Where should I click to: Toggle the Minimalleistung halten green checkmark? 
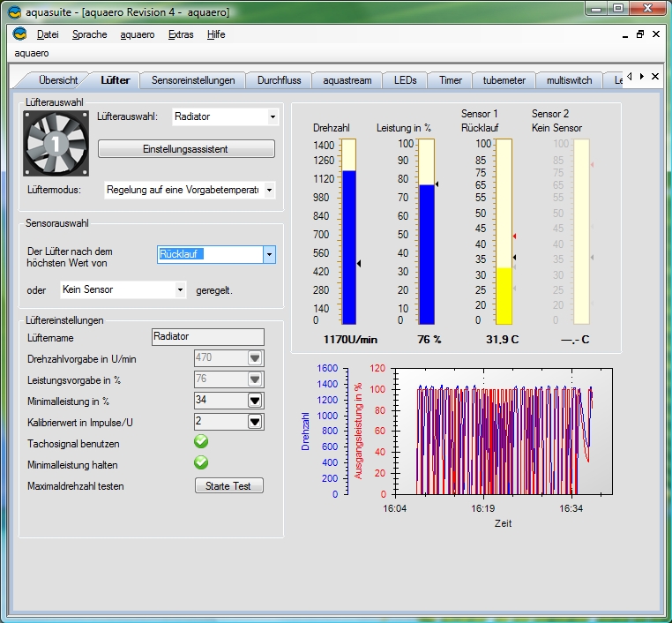(201, 462)
